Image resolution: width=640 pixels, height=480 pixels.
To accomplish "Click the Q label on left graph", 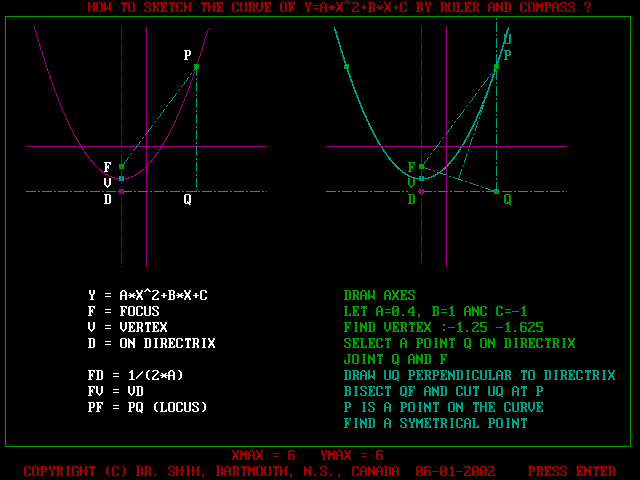I will (187, 199).
